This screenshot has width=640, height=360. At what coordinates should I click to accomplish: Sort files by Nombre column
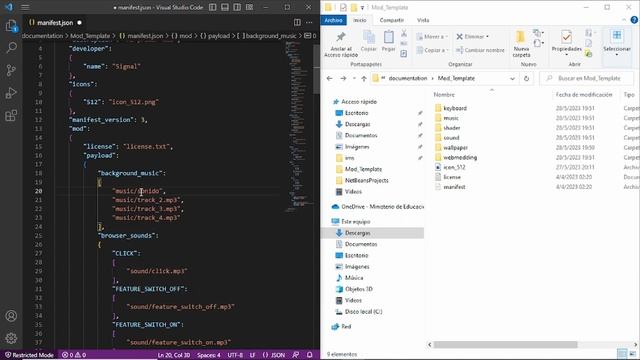point(444,95)
